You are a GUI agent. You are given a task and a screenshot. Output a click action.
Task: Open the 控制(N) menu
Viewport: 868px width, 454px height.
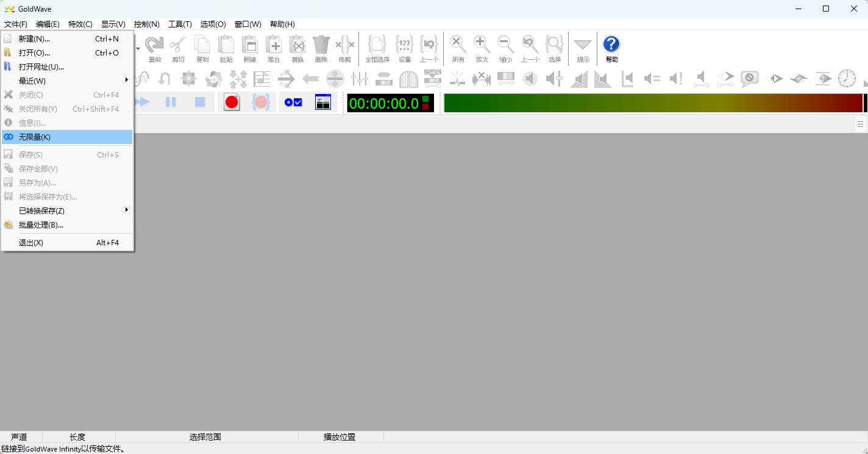point(147,24)
